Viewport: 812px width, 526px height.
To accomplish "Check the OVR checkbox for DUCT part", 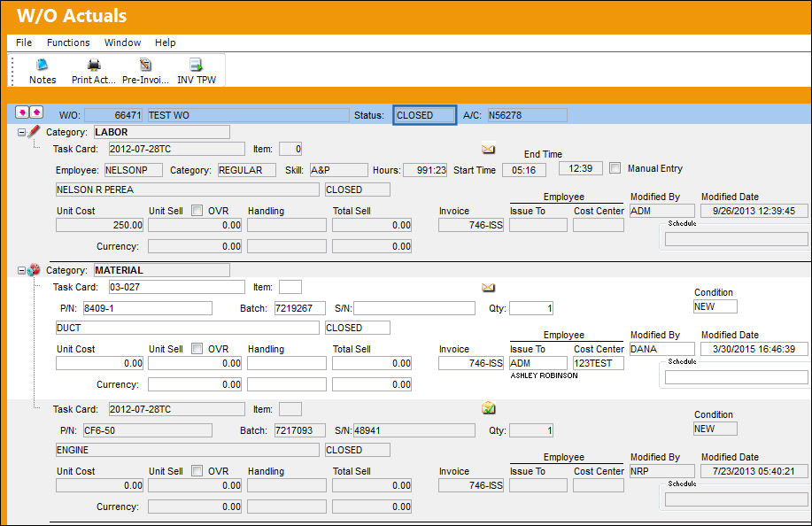I will [x=197, y=348].
